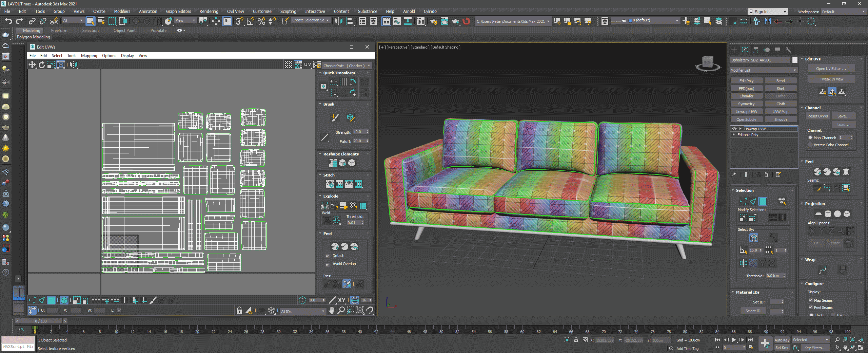Select the Vertex Color Channel radio button
The image size is (868, 353).
coord(810,145)
